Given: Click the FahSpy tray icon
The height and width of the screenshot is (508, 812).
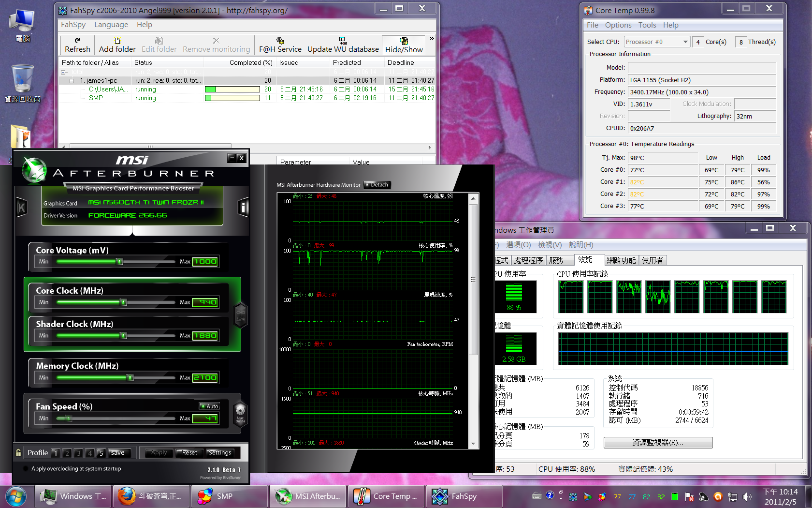Looking at the screenshot, I should [x=573, y=496].
